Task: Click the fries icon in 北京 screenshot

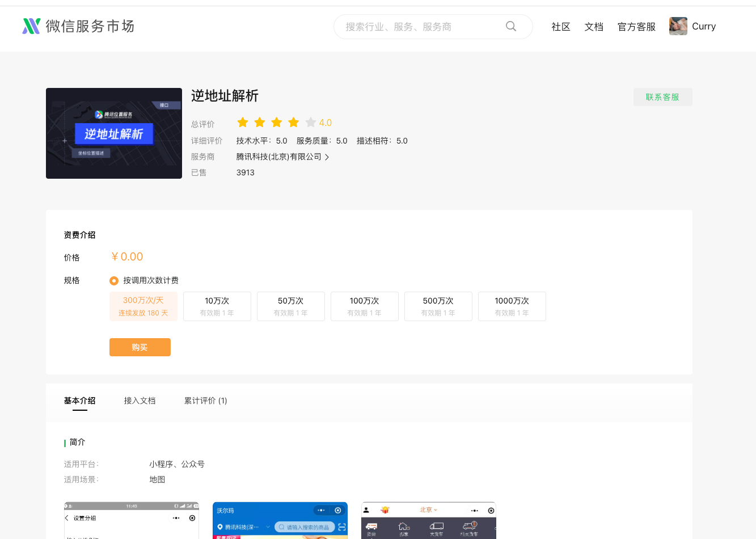Action: click(385, 510)
